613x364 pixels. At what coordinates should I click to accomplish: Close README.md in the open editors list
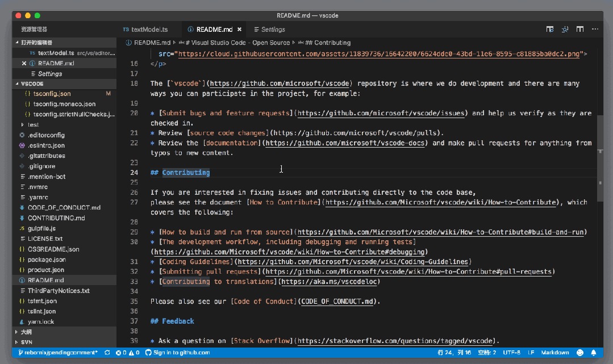tap(24, 63)
